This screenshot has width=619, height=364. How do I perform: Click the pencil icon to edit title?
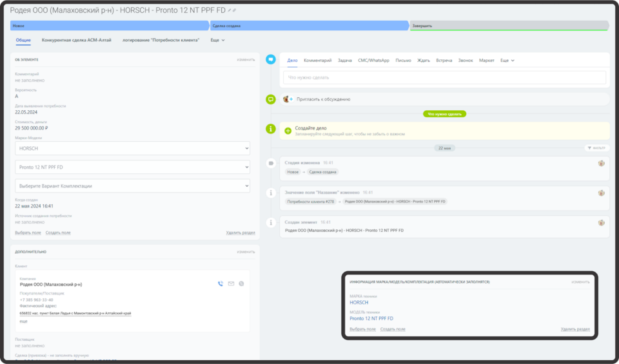229,10
